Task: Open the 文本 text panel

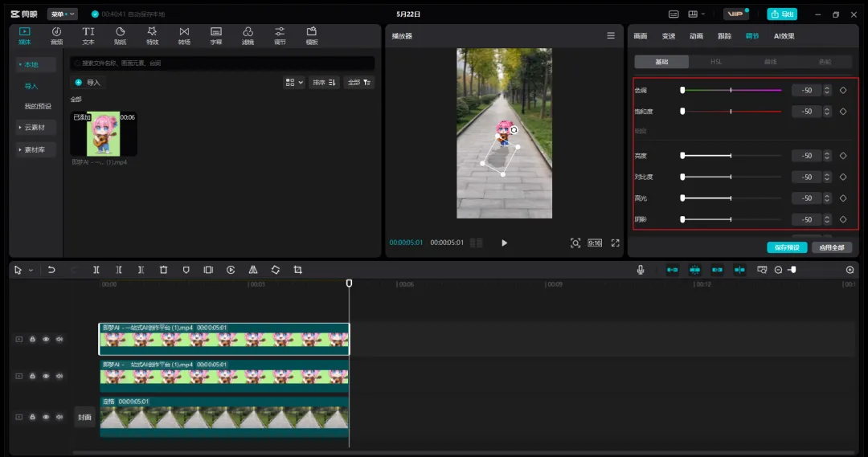Action: [88, 35]
